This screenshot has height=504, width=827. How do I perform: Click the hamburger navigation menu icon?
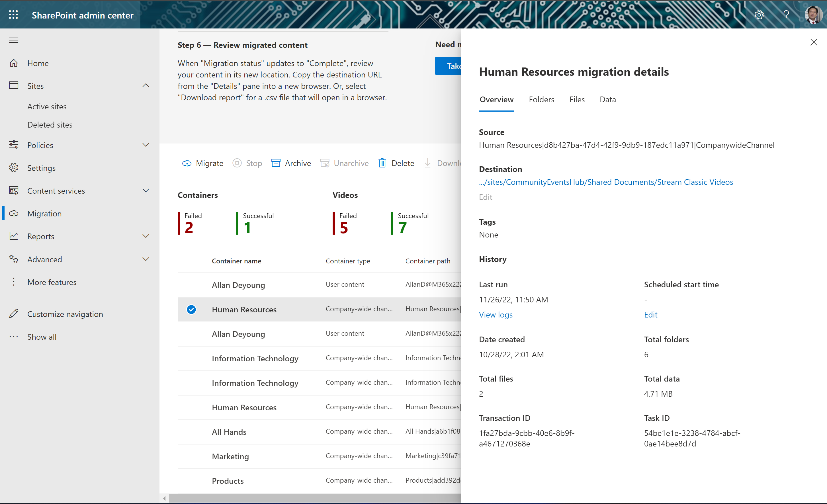point(13,40)
